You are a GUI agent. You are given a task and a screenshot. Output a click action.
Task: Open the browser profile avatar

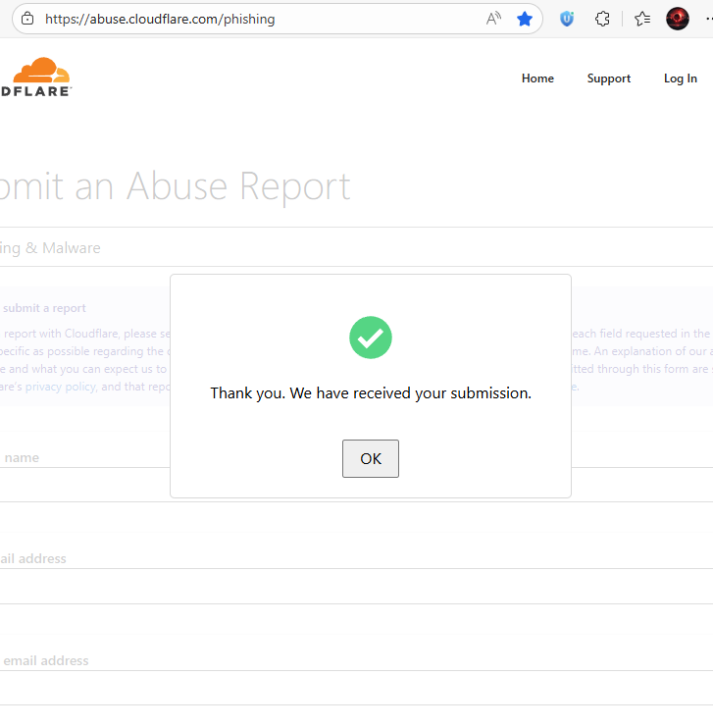pyautogui.click(x=678, y=19)
